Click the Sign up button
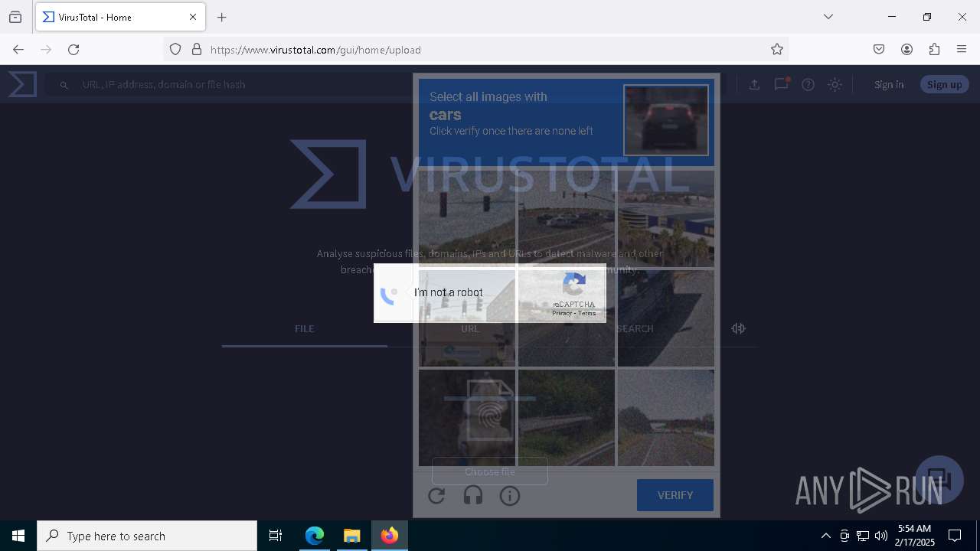Image resolution: width=980 pixels, height=551 pixels. tap(944, 84)
